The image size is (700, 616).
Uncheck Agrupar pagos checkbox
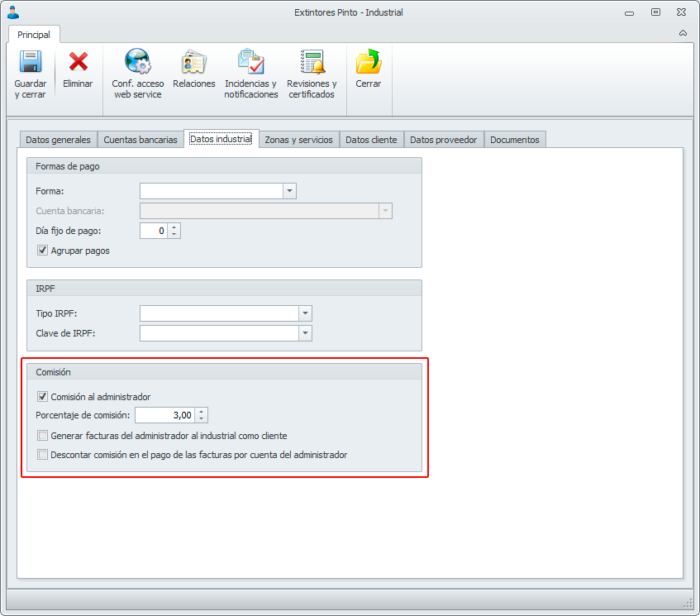42,251
